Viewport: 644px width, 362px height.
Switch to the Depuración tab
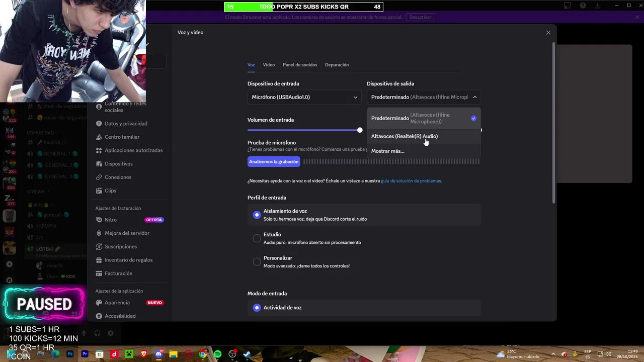337,65
